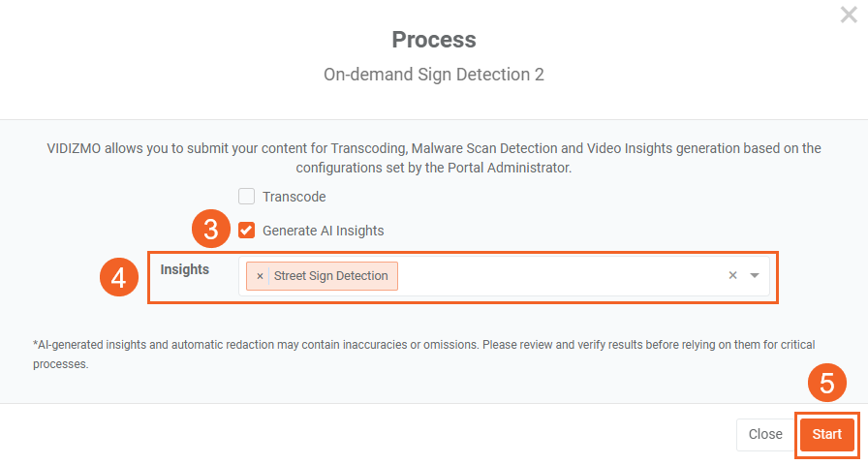The image size is (868, 465).
Task: Click the orange step 5 badge
Action: point(826,384)
